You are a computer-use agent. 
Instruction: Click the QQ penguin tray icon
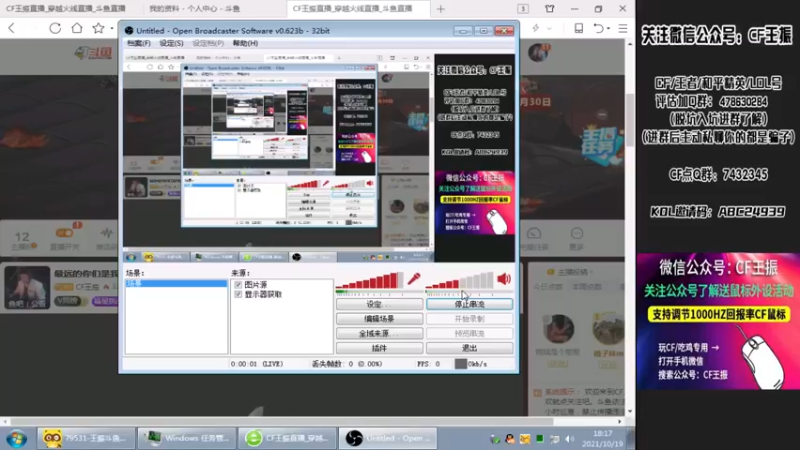coord(510,438)
